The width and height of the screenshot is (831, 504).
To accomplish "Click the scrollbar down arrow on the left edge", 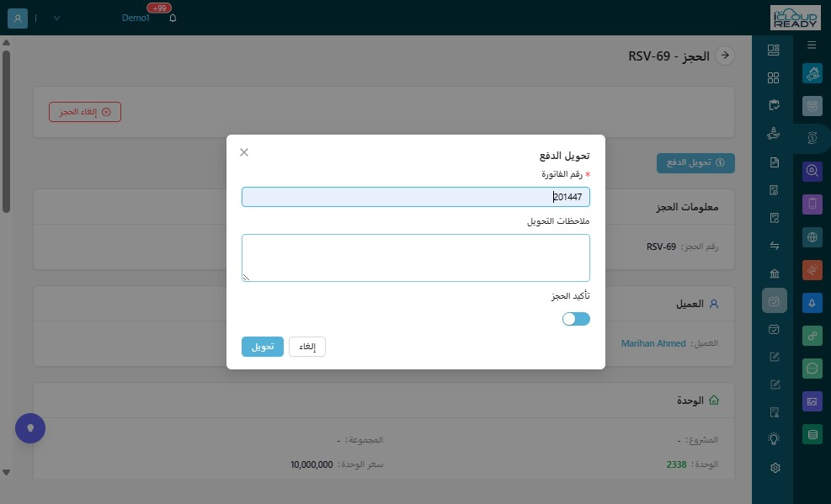I will (x=7, y=472).
